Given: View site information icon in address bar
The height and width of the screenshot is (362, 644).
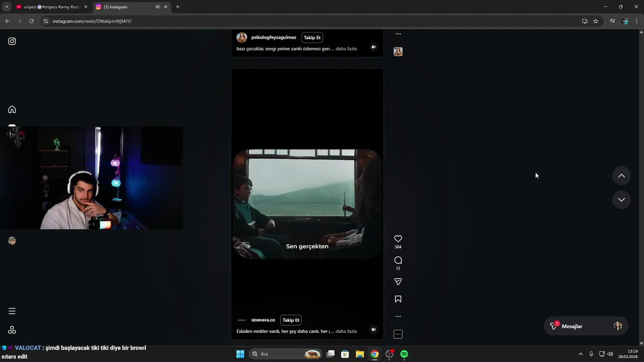Looking at the screenshot, I should (46, 21).
